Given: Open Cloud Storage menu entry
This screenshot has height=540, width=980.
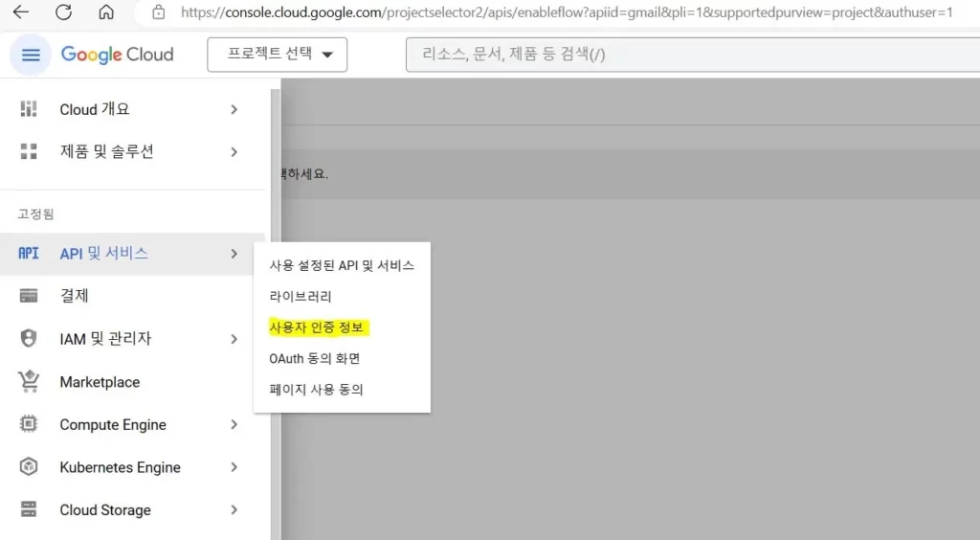Looking at the screenshot, I should tap(105, 510).
